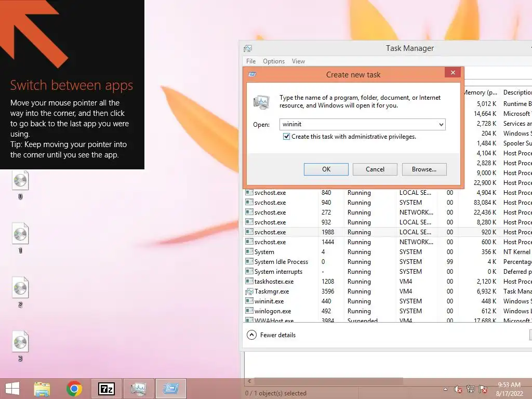
Task: Select svchost.exe row with PID 1444
Action: pos(388,242)
